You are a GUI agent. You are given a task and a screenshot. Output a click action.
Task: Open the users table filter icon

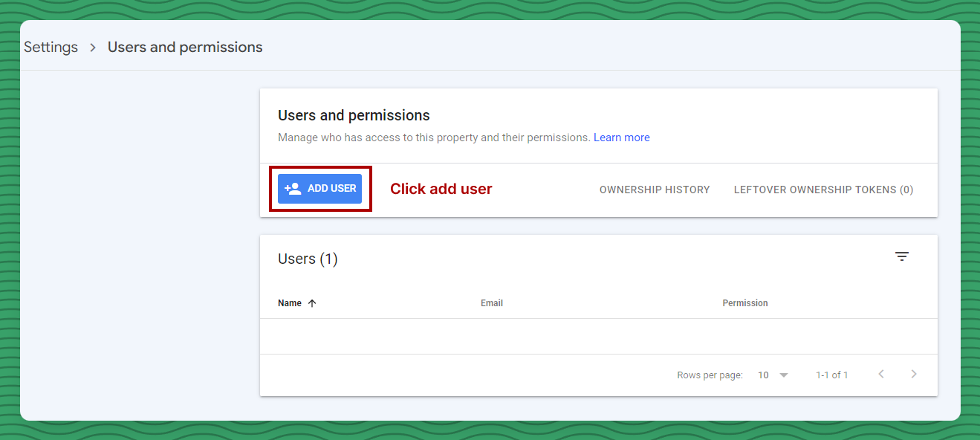coord(902,256)
